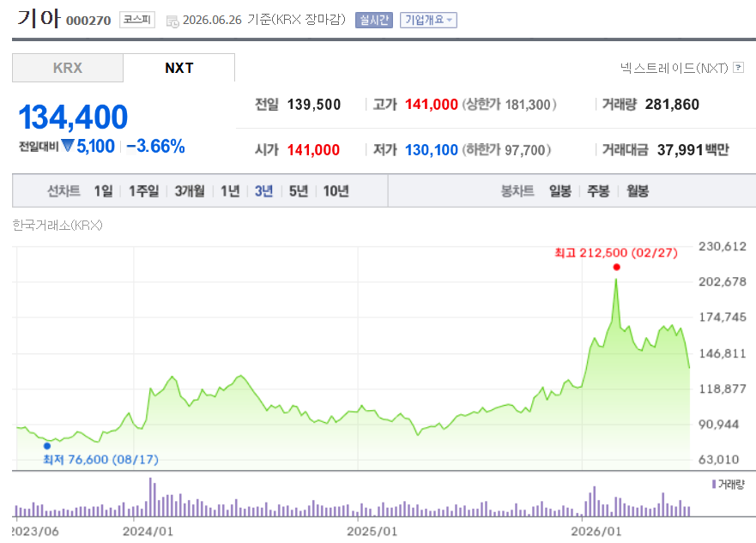Viewport: 756px width, 543px height.
Task: Click the 2025/01 axis label
Action: pos(372,531)
